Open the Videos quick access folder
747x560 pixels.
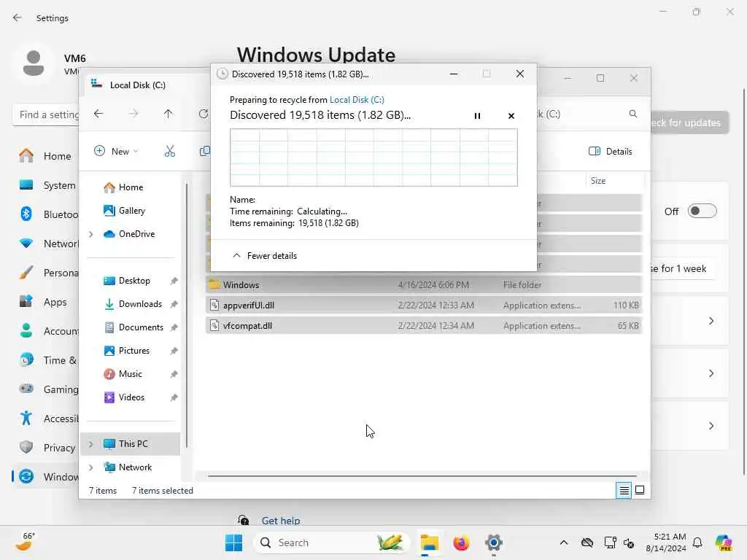(x=124, y=397)
